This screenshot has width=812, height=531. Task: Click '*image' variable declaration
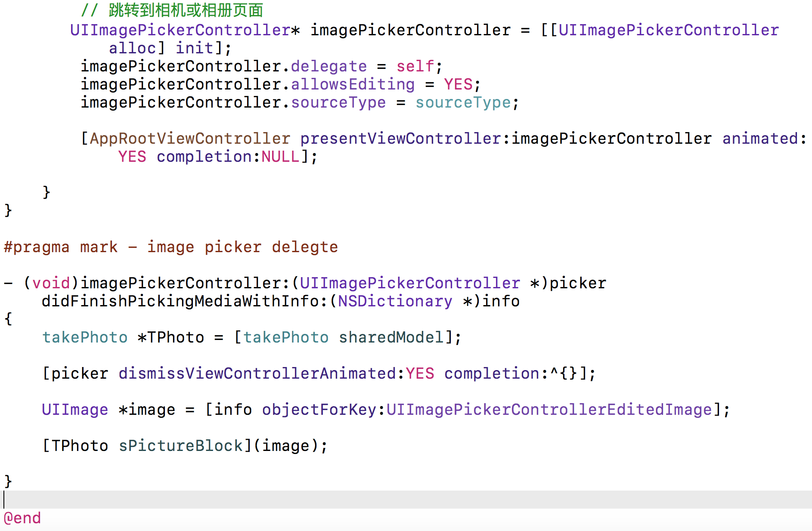click(x=147, y=410)
